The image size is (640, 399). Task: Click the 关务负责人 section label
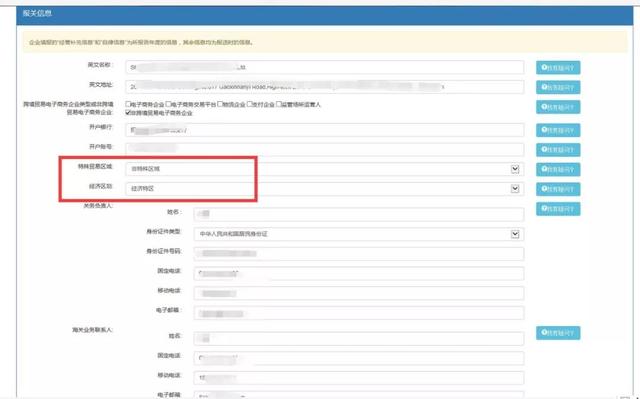pyautogui.click(x=98, y=206)
